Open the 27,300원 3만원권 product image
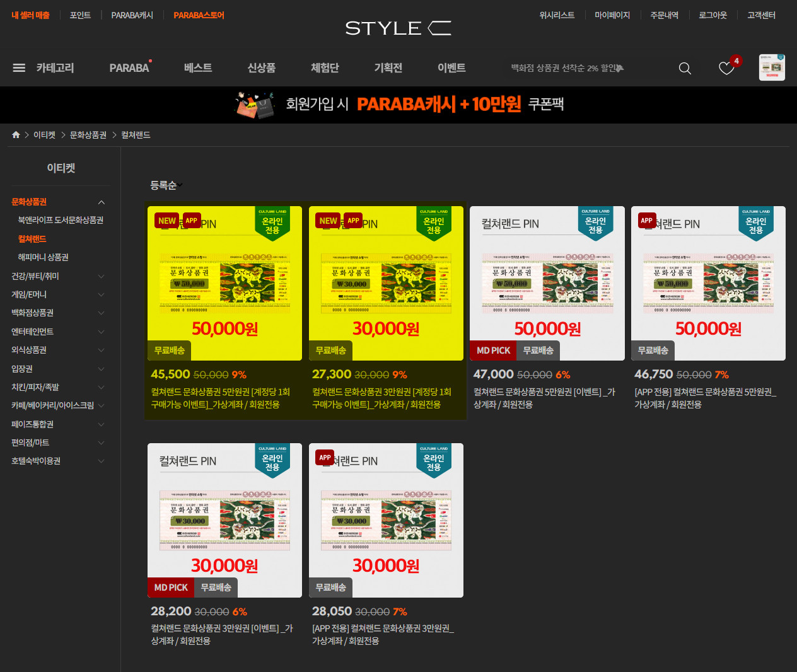Screen dimensions: 797x672 [386, 283]
